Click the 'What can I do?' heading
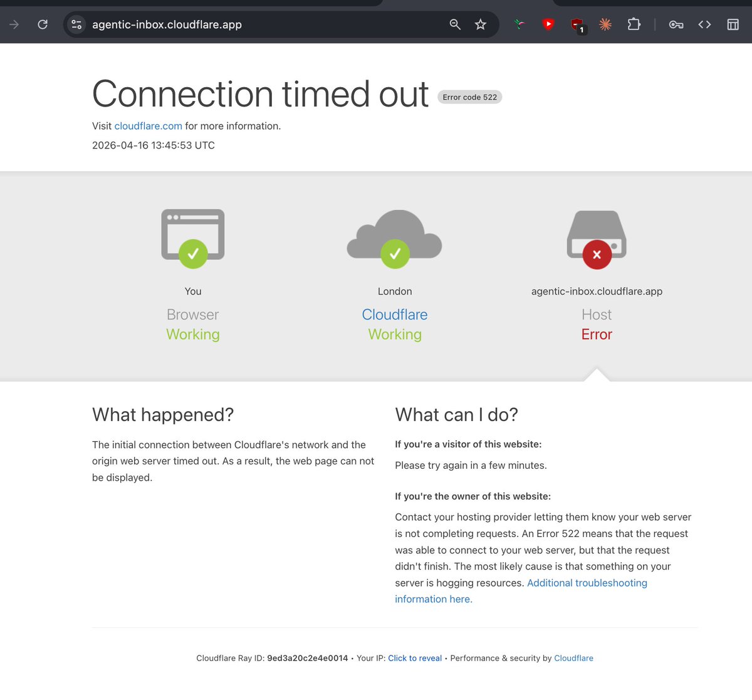The width and height of the screenshot is (752, 700). pos(457,415)
